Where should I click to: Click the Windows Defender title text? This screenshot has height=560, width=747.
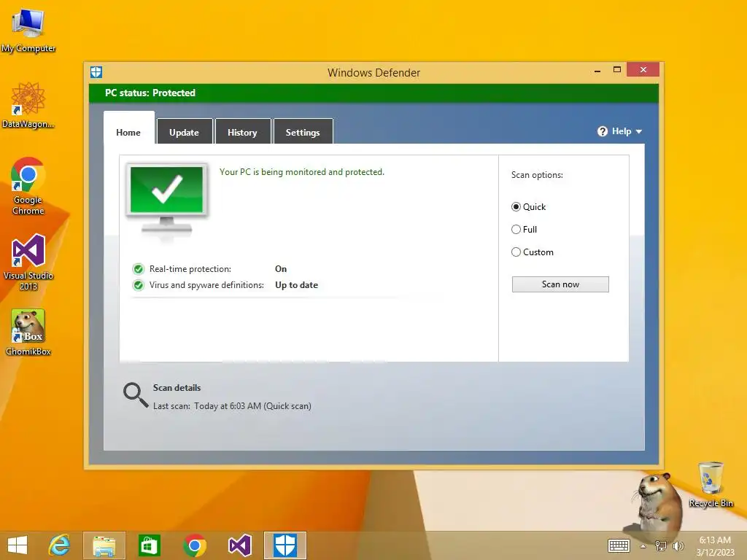point(374,73)
